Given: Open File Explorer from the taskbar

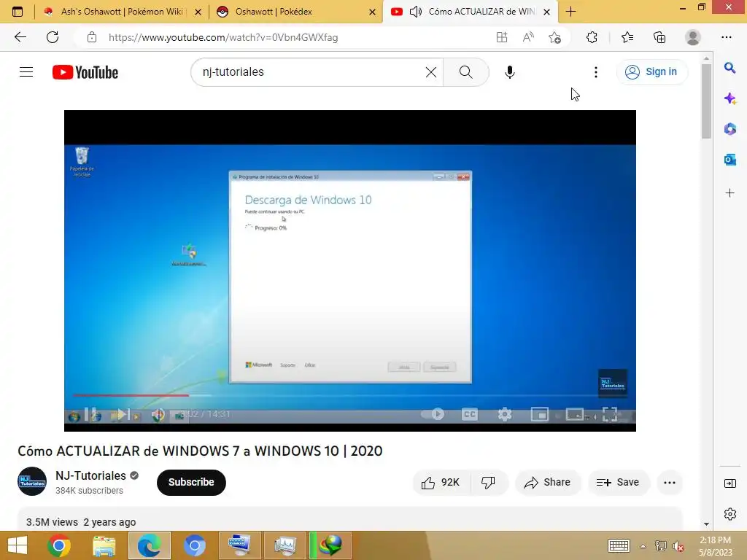Looking at the screenshot, I should tap(104, 545).
